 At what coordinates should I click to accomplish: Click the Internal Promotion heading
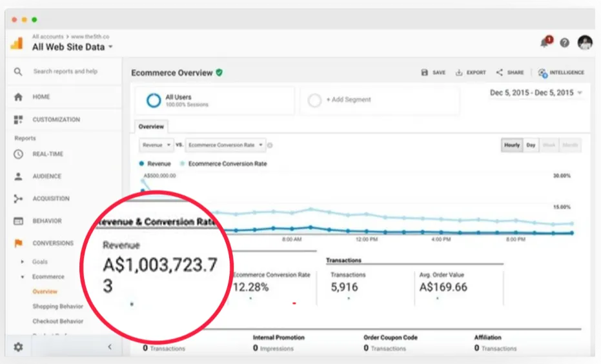279,338
